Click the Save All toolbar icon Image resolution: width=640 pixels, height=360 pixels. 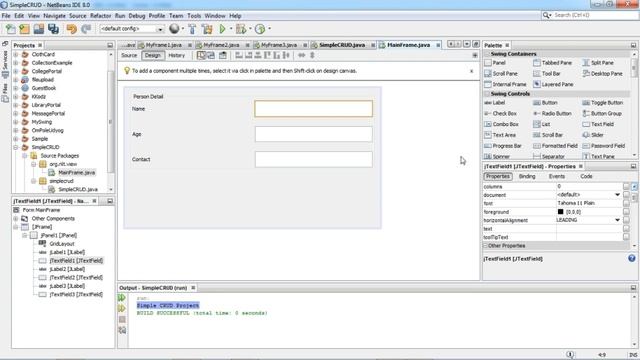53,29
